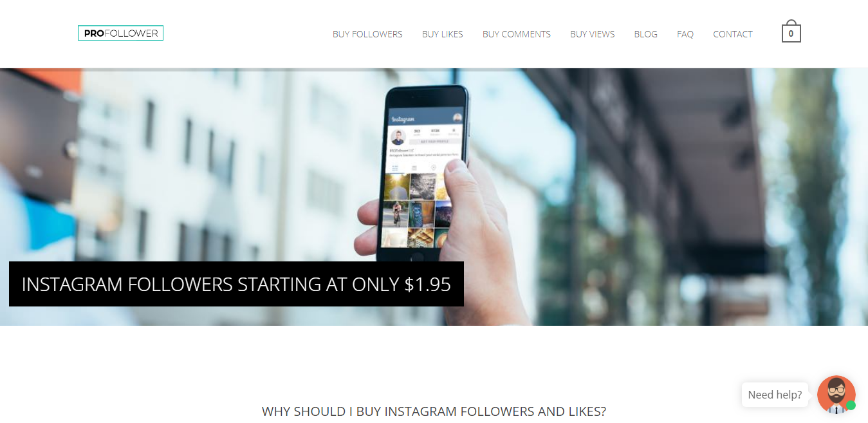
Task: Open the shopping cart icon
Action: [x=791, y=32]
